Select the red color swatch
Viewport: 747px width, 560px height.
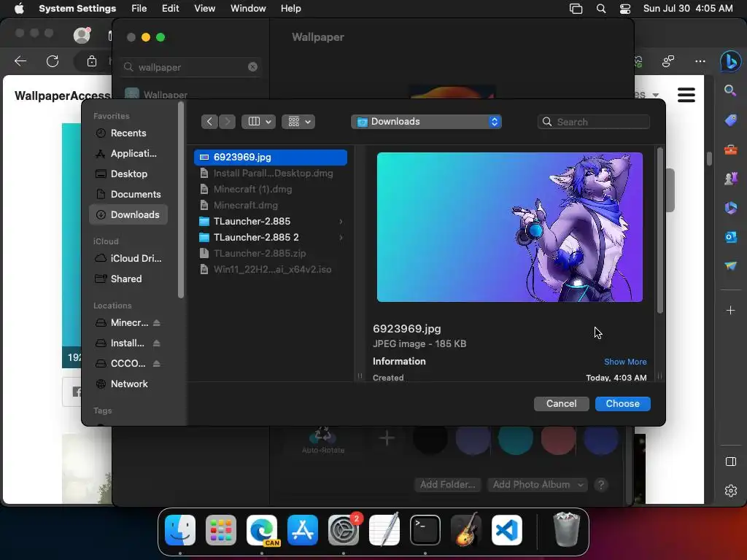point(558,438)
